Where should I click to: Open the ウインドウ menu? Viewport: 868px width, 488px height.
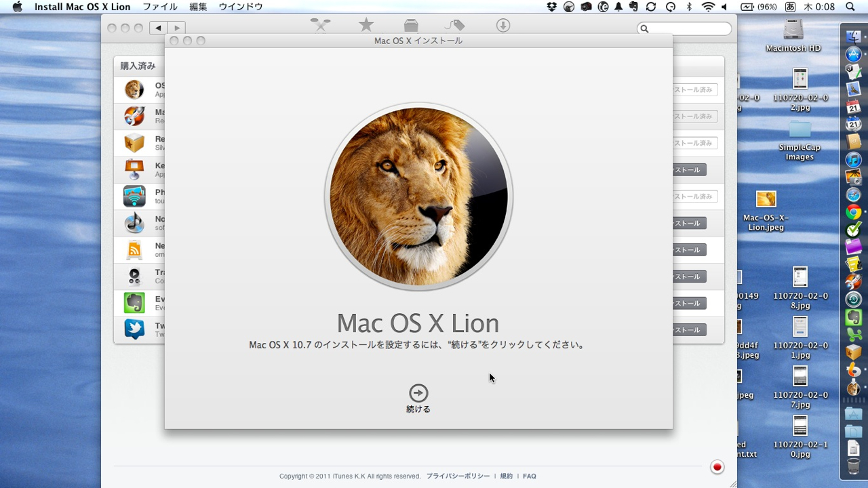click(x=240, y=7)
